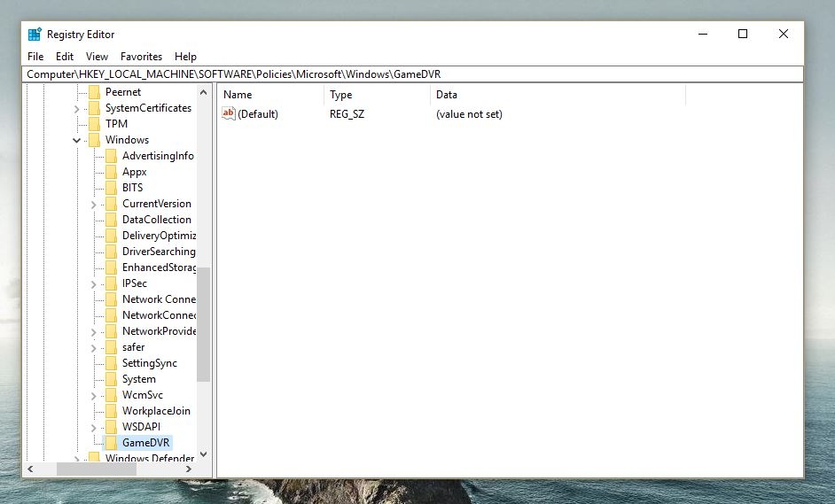Select the SettingSync folder icon
This screenshot has width=835, height=504.
pyautogui.click(x=112, y=363)
